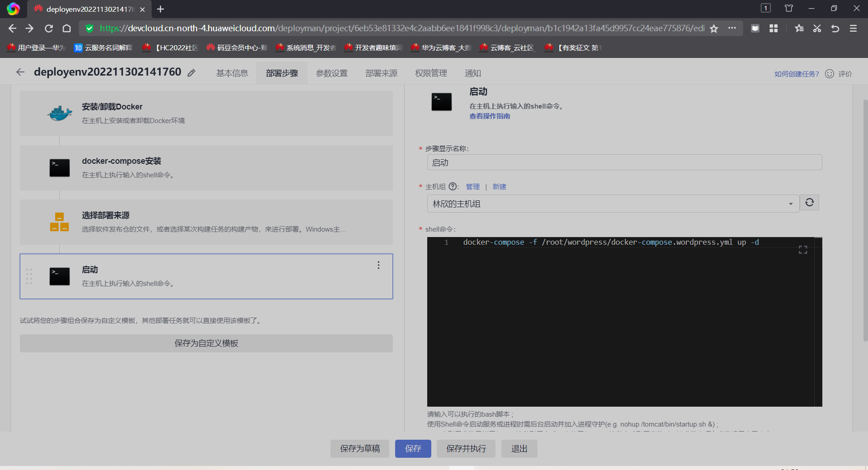868x470 pixels.
Task: Open 管理 host group link
Action: 472,187
